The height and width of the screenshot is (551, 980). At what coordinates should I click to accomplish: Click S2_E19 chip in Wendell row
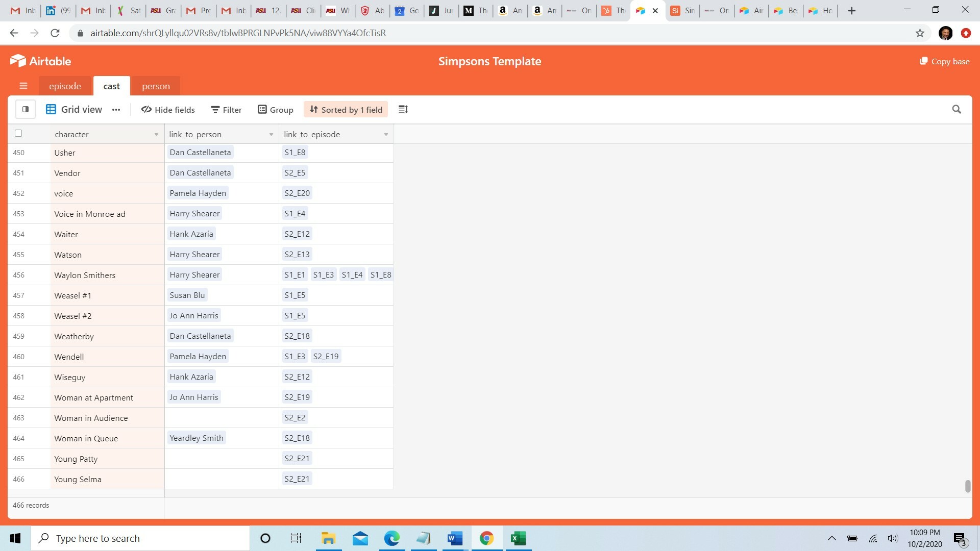coord(326,356)
